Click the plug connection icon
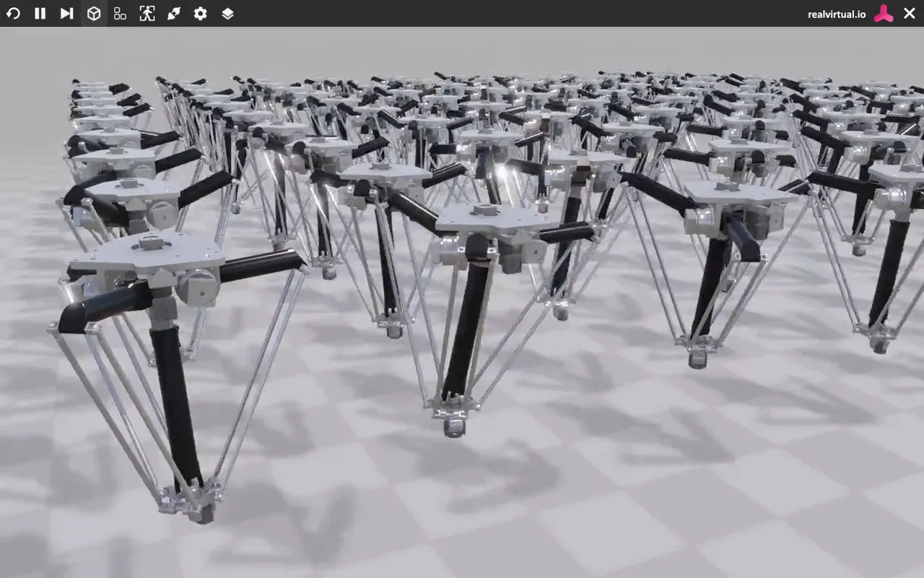The width and height of the screenshot is (924, 578). (173, 13)
